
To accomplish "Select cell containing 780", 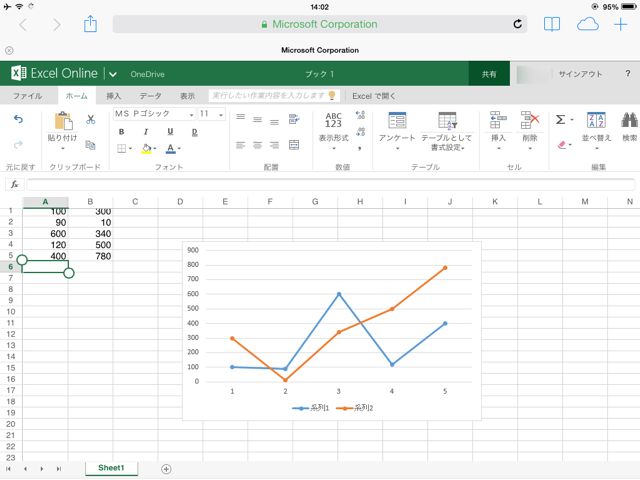I will 91,256.
